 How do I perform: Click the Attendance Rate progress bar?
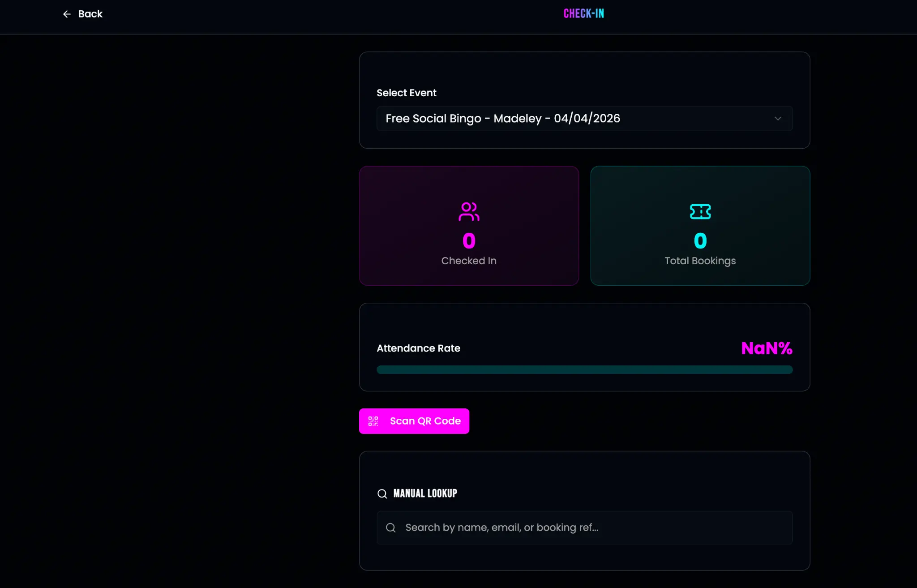[x=584, y=370]
